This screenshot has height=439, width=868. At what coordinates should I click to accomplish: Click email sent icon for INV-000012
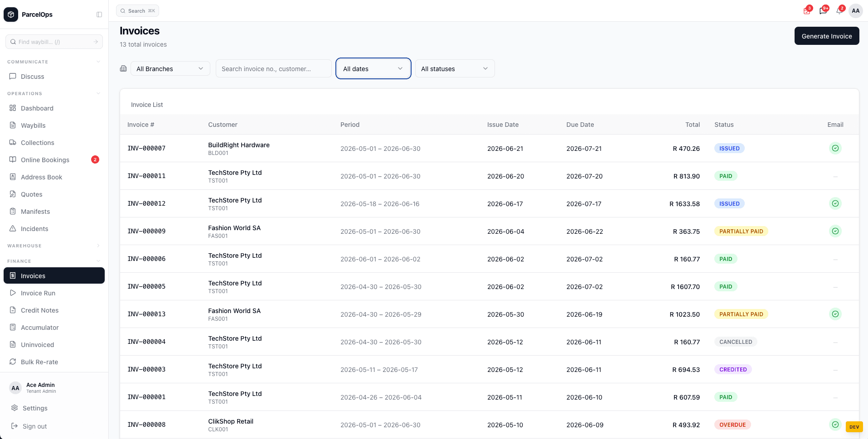835,203
